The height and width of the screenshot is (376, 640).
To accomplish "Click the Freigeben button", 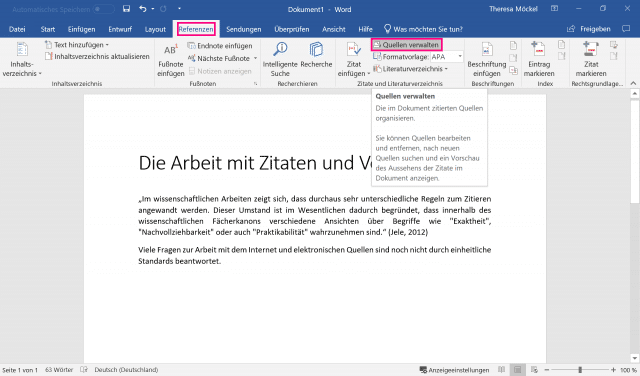I will coord(589,29).
